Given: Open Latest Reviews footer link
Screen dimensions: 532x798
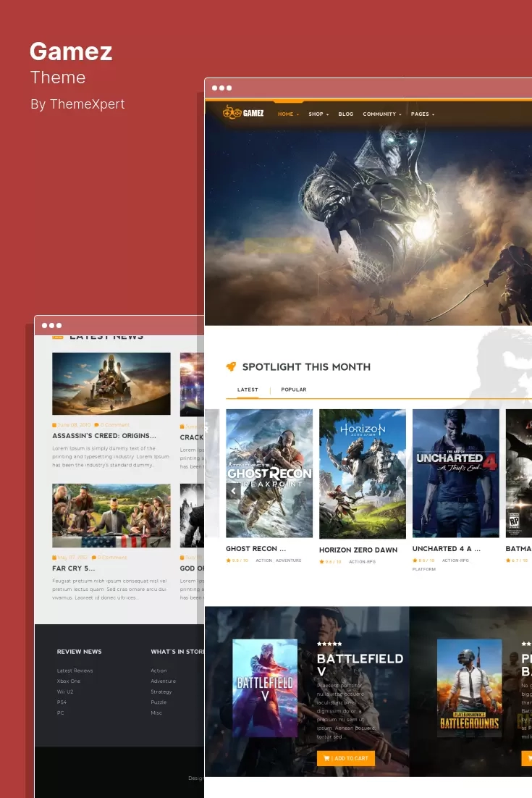Looking at the screenshot, I should tap(75, 671).
